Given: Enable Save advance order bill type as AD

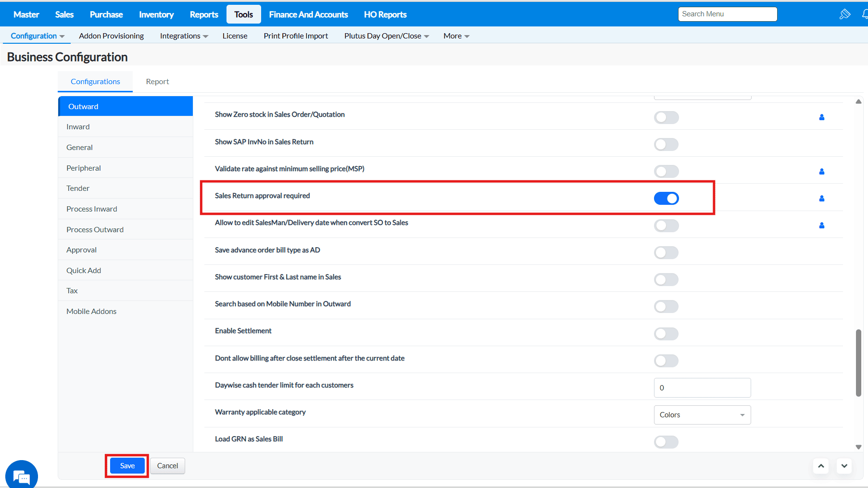Looking at the screenshot, I should pos(666,252).
